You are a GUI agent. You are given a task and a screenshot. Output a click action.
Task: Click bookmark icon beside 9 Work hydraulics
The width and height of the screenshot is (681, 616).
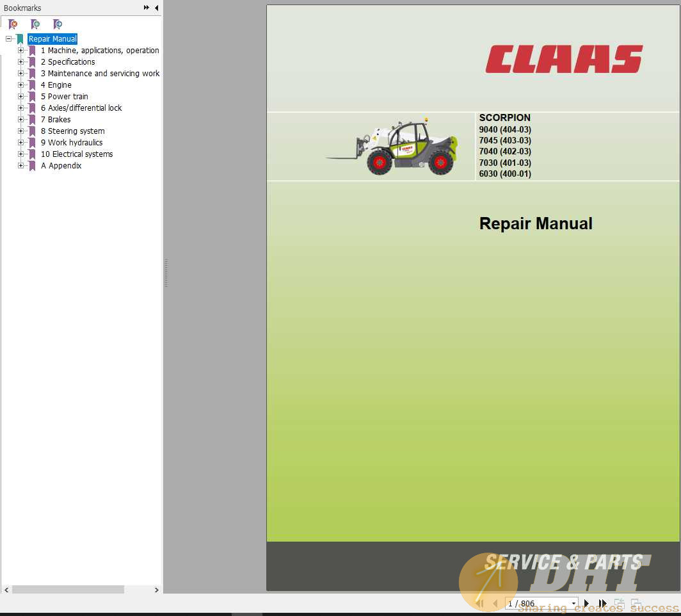click(32, 143)
